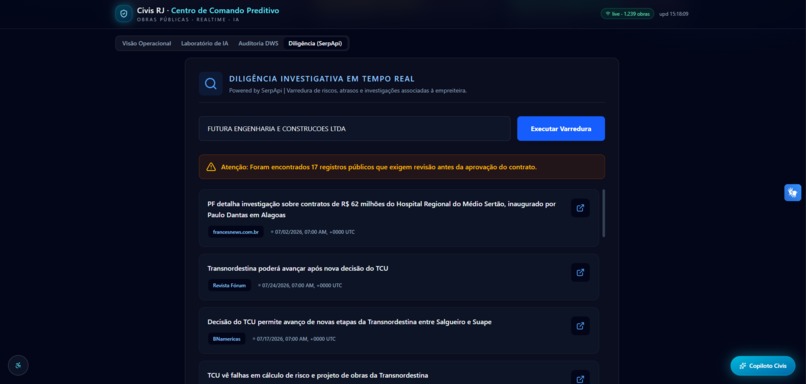Click Transnordestina poderá avançar headline
This screenshot has height=384, width=806.
tap(298, 268)
